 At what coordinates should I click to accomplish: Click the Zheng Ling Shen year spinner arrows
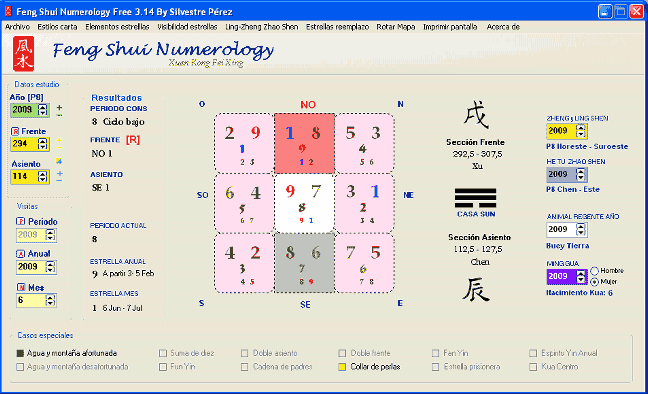[581, 131]
